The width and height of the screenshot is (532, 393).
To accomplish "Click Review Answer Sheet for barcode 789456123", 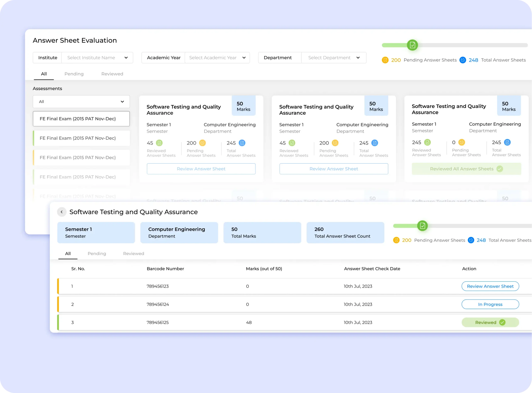I will (490, 286).
